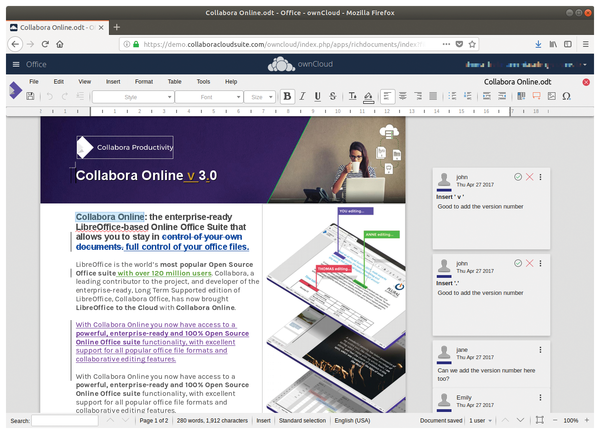
Task: Open the Edit menu
Action: (x=59, y=82)
